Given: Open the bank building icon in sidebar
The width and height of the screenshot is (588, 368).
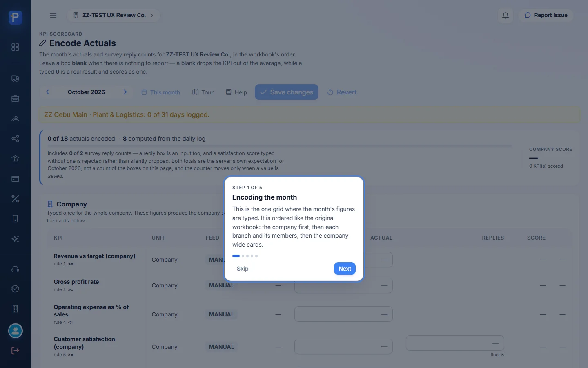Looking at the screenshot, I should 15,159.
